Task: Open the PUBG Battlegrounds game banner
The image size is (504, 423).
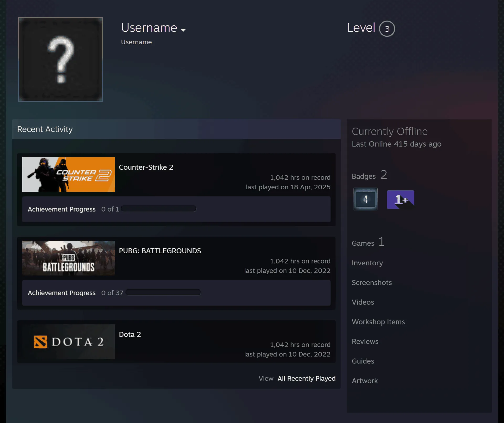Action: click(x=69, y=258)
